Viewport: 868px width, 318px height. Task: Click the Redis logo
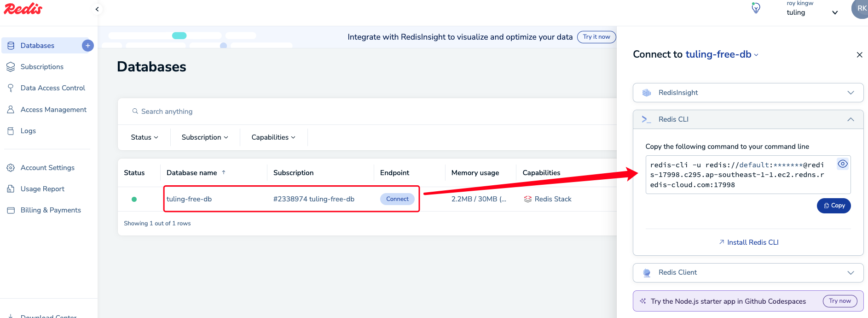23,9
